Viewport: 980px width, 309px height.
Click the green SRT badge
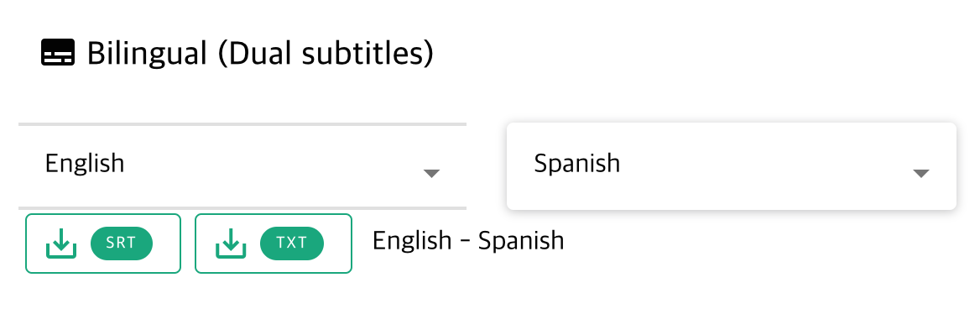coord(122,244)
